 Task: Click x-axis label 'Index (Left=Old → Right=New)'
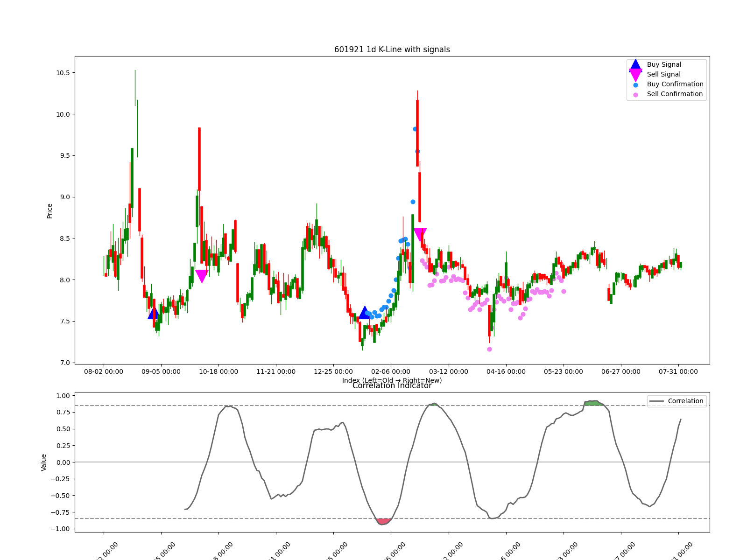point(392,380)
